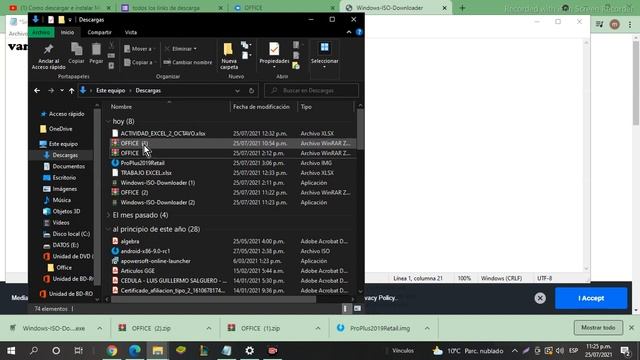Switch to details view icon in status bar

pos(345,309)
